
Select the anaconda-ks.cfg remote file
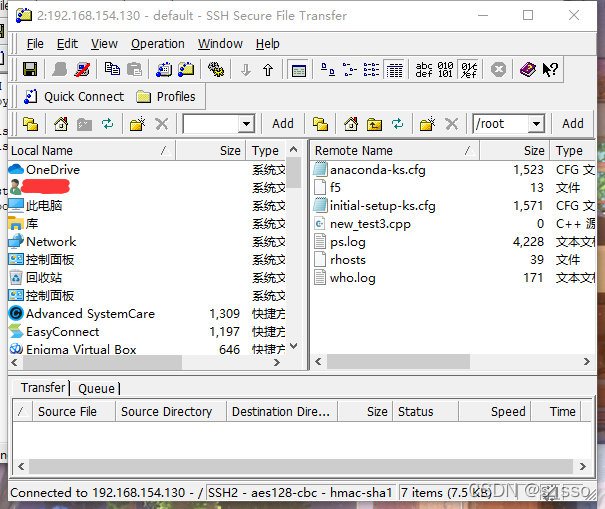377,170
